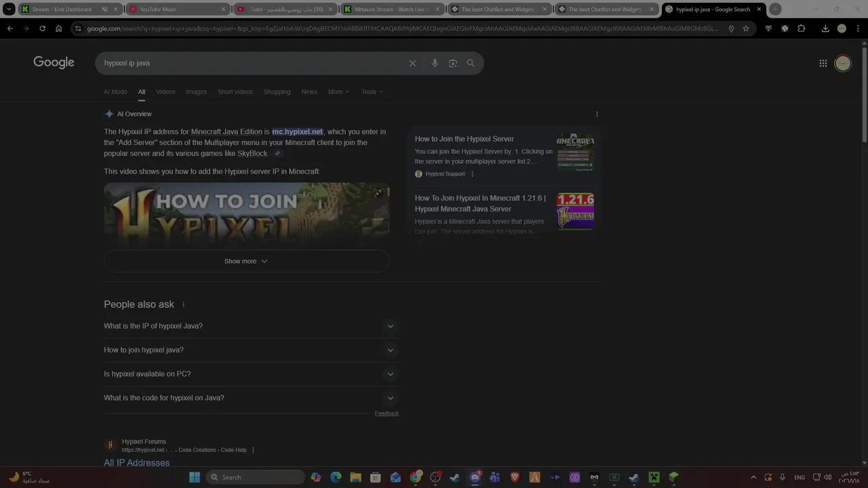Open the Windows Start button
The image size is (868, 488).
(195, 477)
